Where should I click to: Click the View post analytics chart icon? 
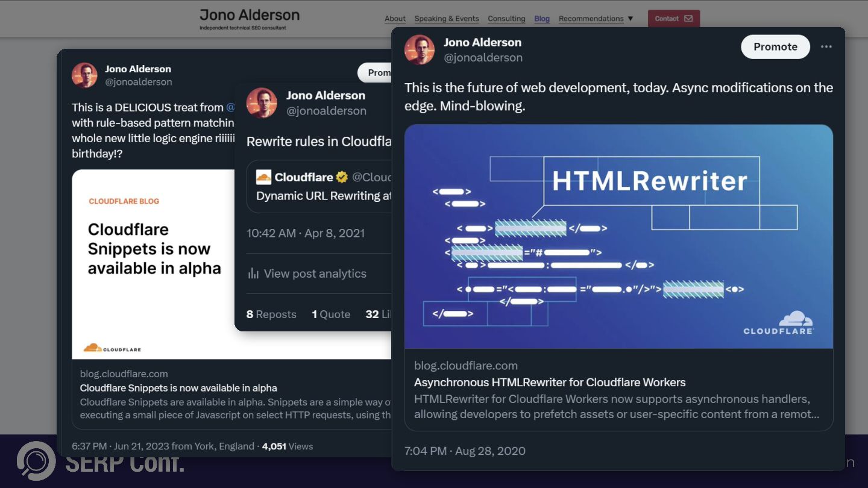[x=253, y=274]
